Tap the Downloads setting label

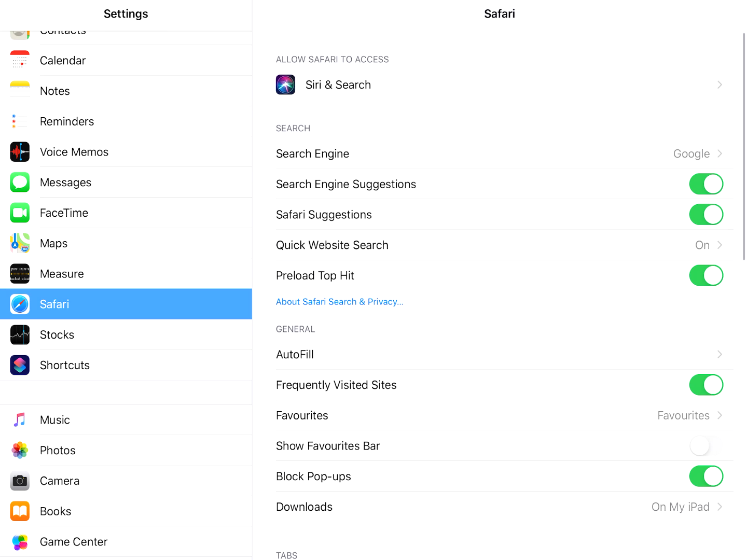tap(304, 507)
